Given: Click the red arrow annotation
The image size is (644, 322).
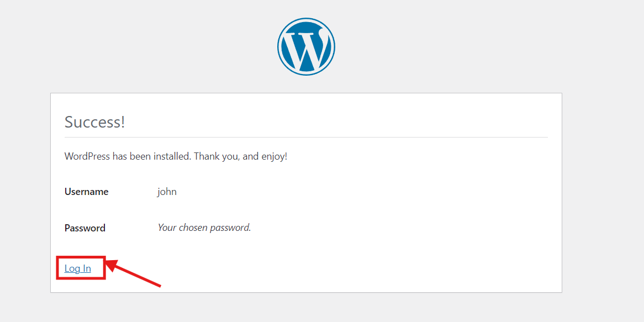Looking at the screenshot, I should (x=134, y=273).
